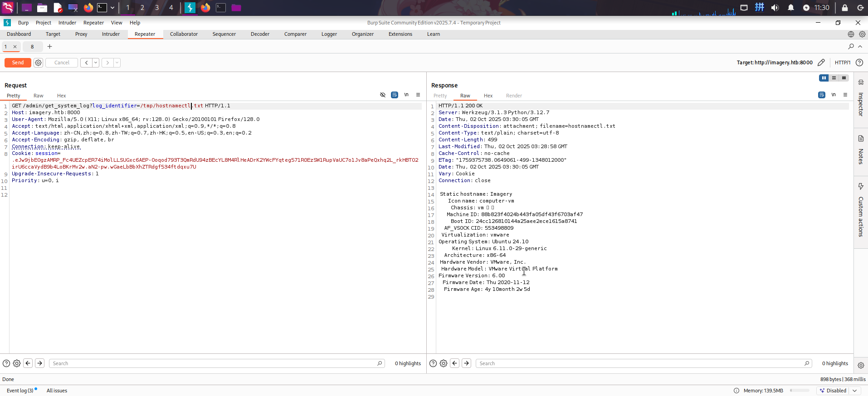Toggle request newline \n display
The image size is (868, 396).
[x=406, y=95]
